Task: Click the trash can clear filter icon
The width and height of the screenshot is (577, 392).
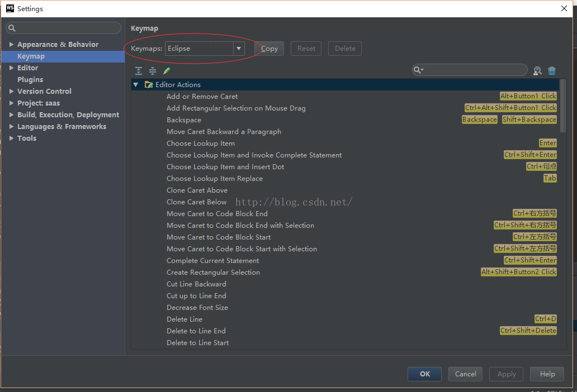Action: pyautogui.click(x=552, y=71)
